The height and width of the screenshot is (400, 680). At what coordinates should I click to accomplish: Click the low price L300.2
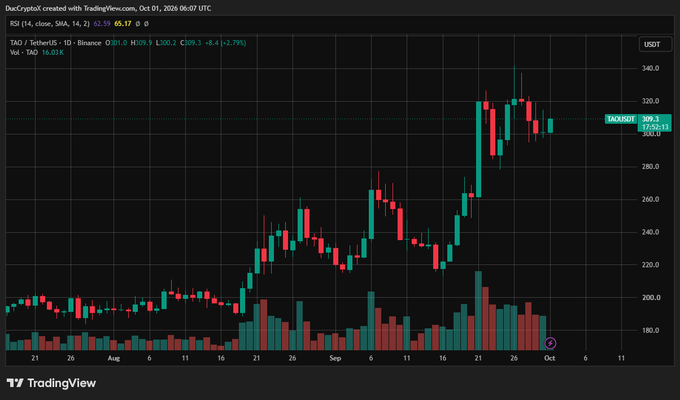pos(166,43)
